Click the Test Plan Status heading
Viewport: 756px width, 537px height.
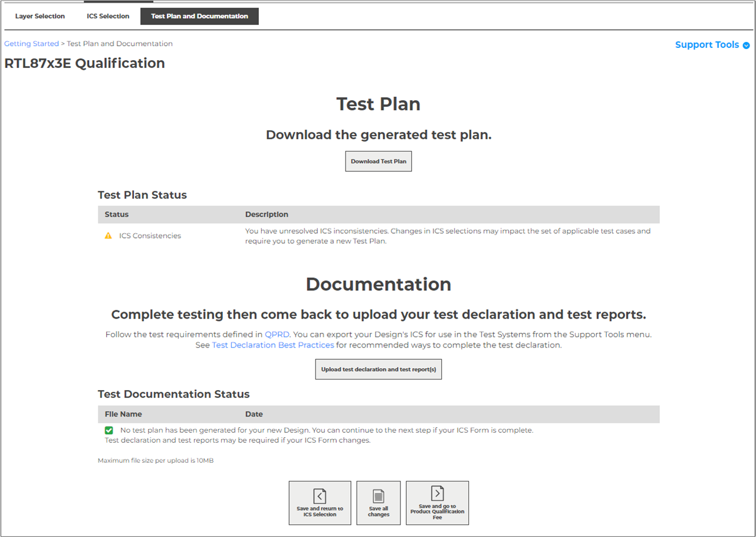[142, 195]
